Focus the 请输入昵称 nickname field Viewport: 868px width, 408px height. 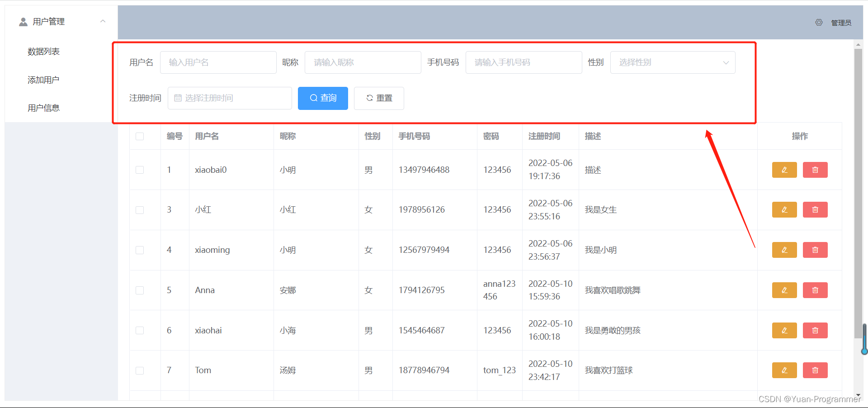[363, 62]
